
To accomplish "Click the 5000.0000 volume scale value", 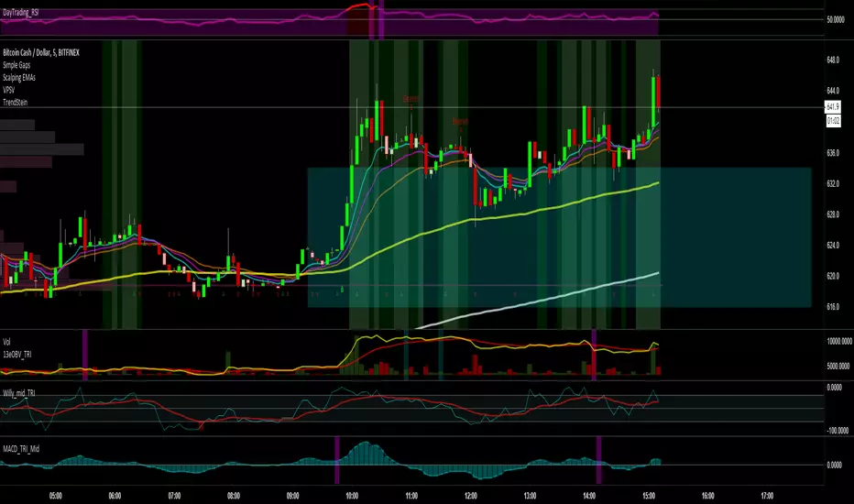I will (x=838, y=367).
